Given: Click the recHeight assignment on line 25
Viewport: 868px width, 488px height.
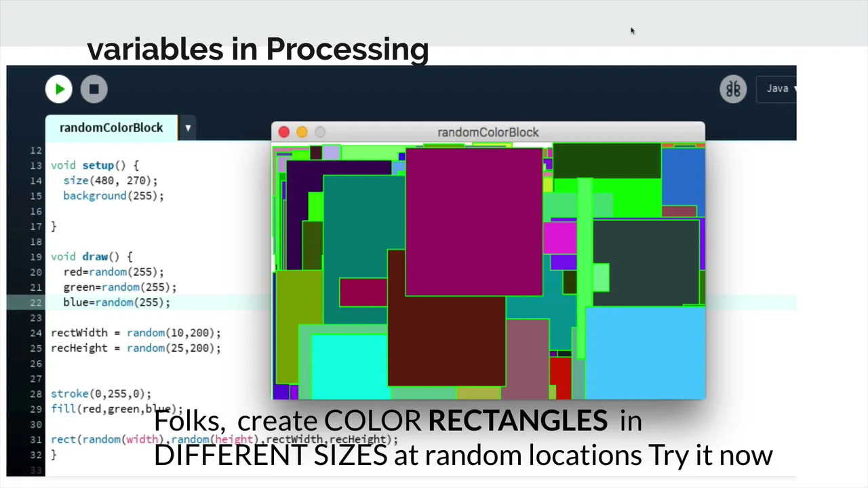Looking at the screenshot, I should click(136, 348).
